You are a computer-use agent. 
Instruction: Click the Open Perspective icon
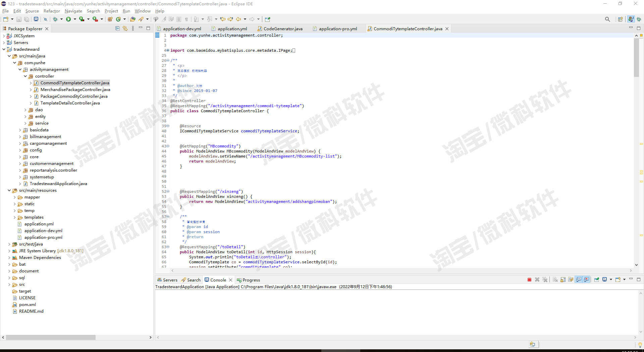620,19
